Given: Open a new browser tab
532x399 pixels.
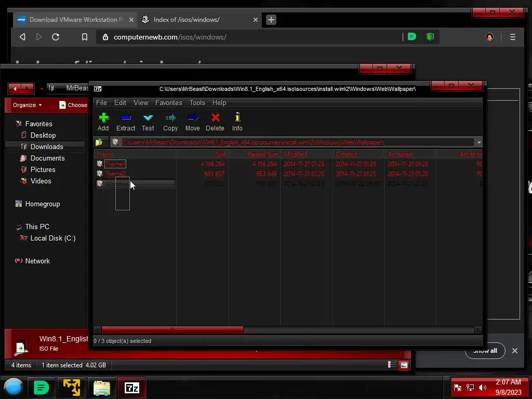Looking at the screenshot, I should click(x=271, y=20).
